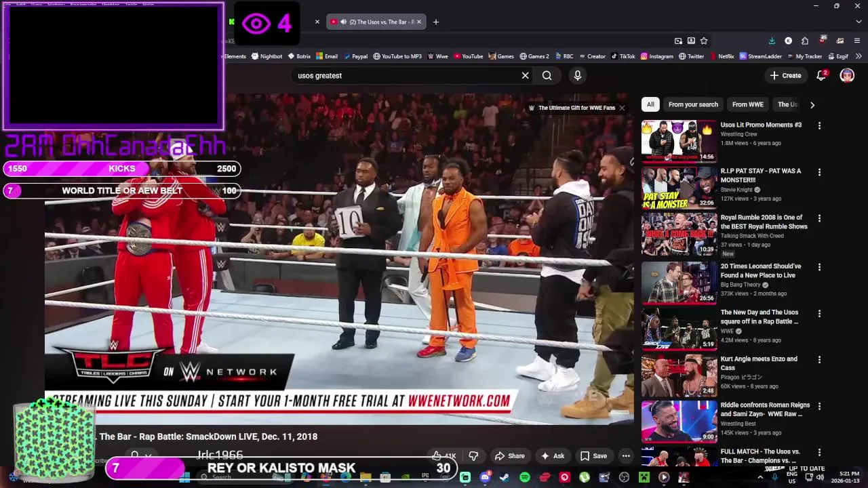
Task: Open the Nightbot bookmark
Action: (x=266, y=56)
